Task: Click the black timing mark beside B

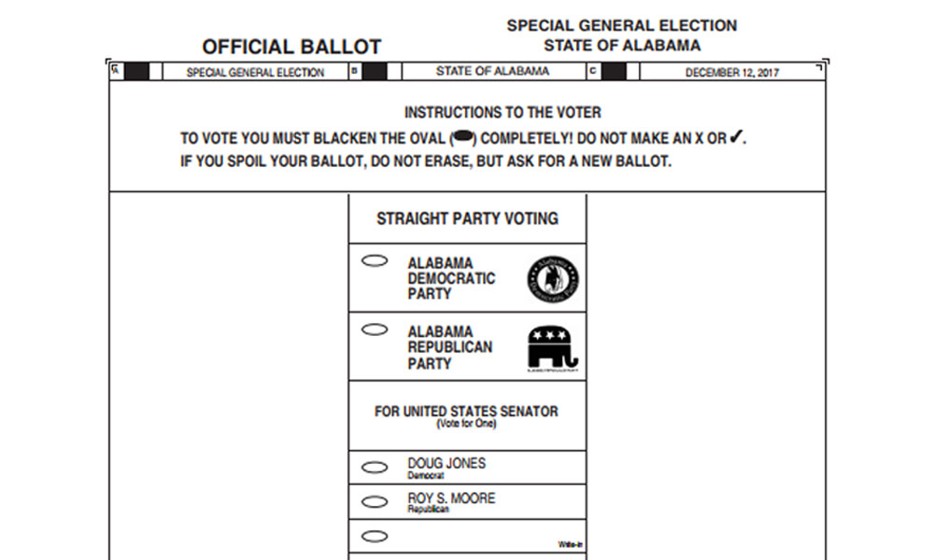Action: tap(375, 72)
